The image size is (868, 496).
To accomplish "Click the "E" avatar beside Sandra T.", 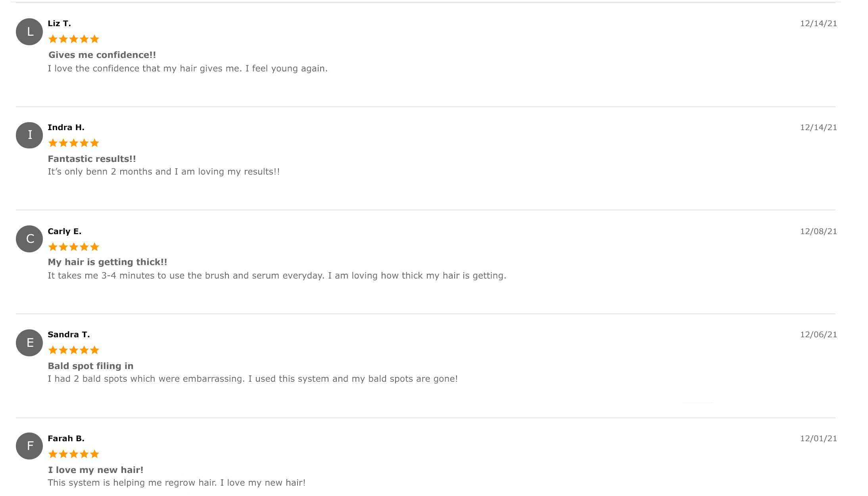I will [29, 343].
